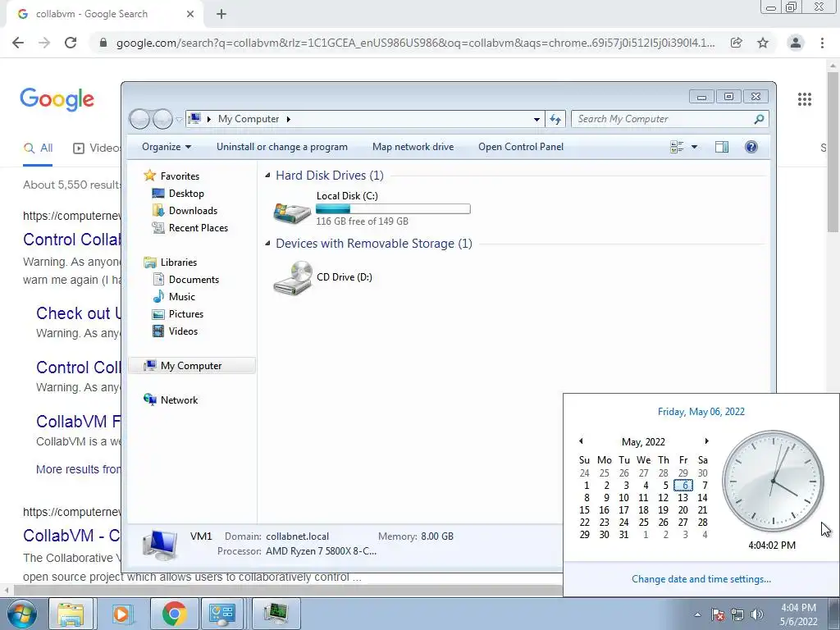Collapse Devices with Removable Storage group

click(268, 243)
